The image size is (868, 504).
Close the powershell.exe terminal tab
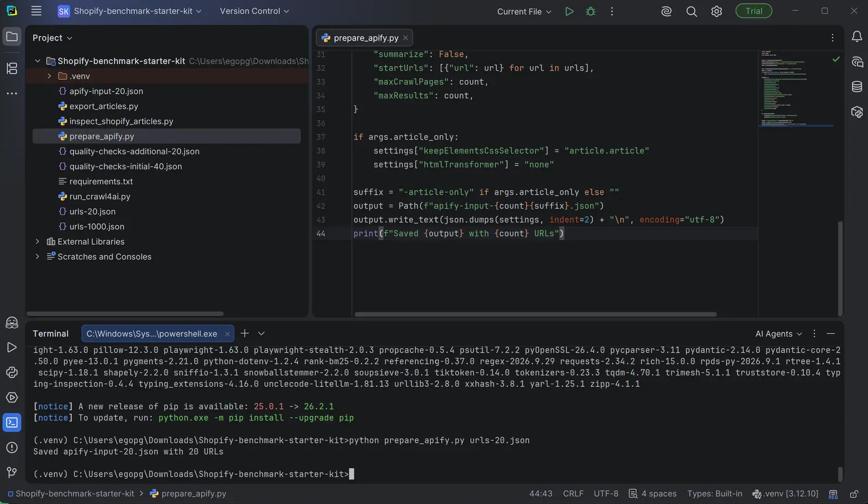coord(227,334)
